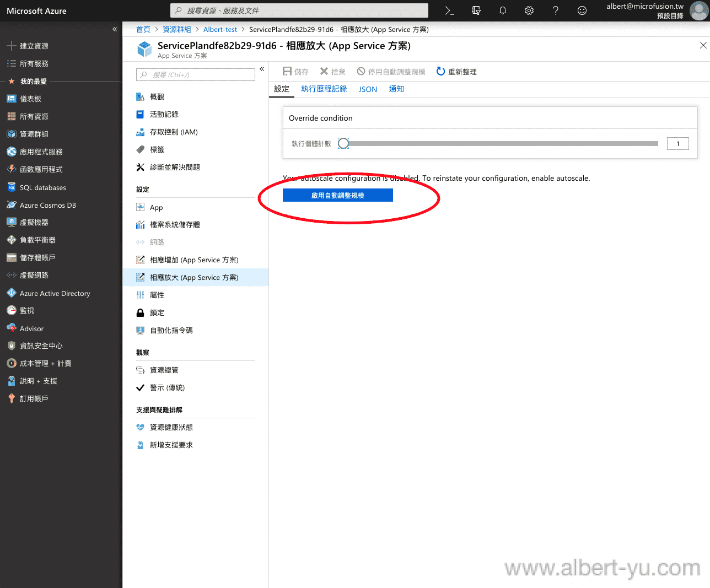Click 首頁 breadcrumb link
710x588 pixels.
click(x=143, y=29)
